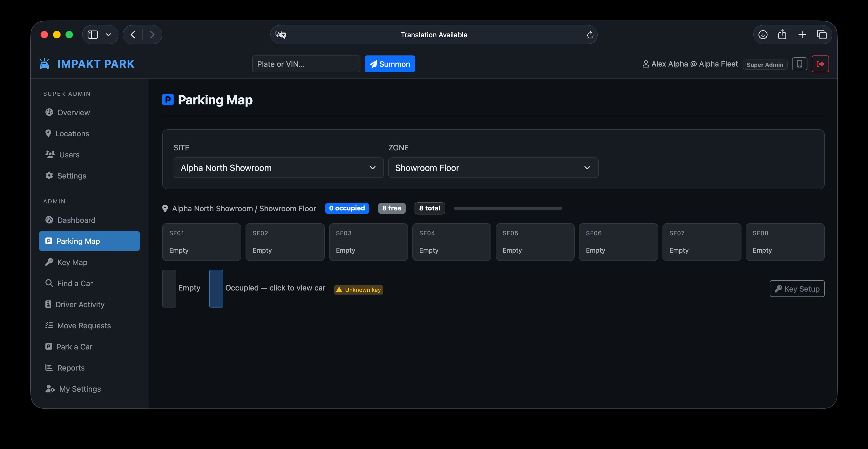Open Settings in the sidebar
This screenshot has height=449, width=868.
click(x=89, y=176)
